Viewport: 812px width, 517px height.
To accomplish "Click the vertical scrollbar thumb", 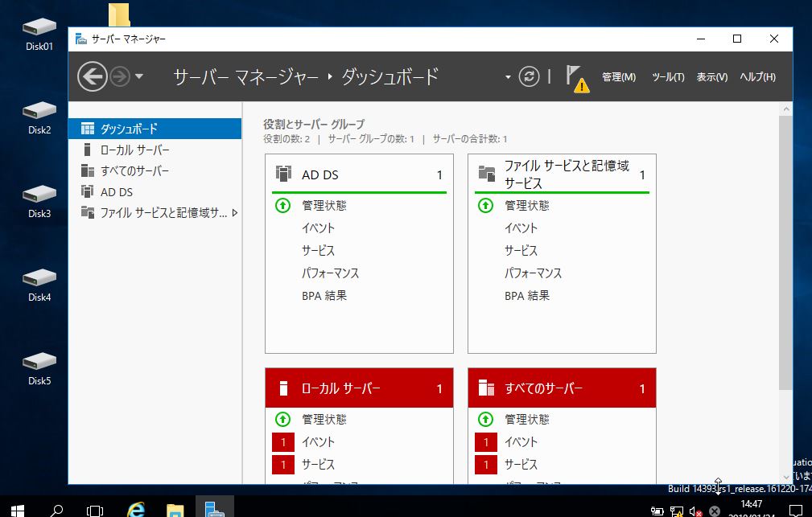I will (785, 252).
